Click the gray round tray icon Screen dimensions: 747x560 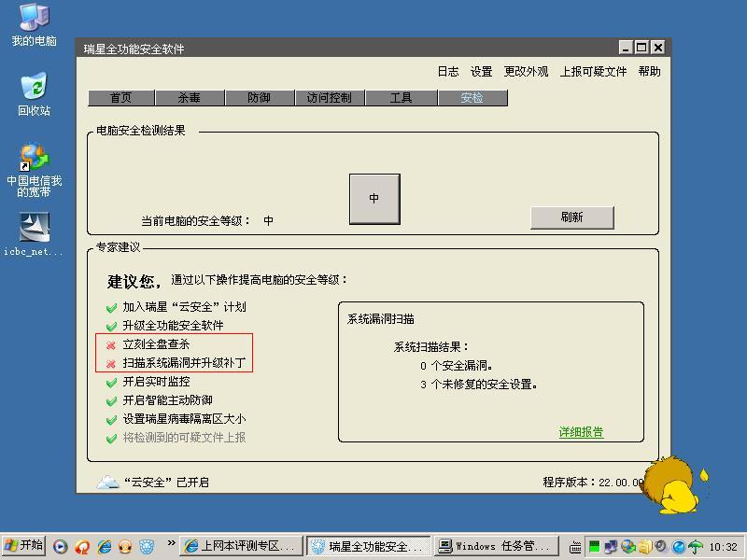[661, 546]
